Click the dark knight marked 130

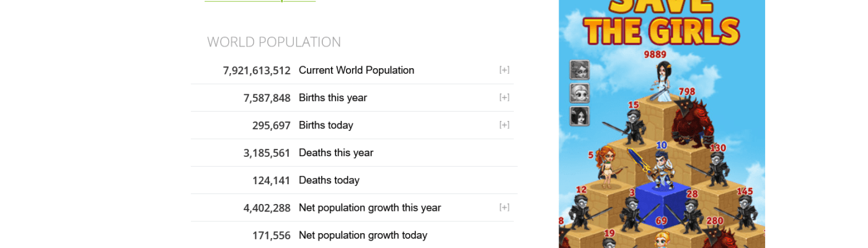[x=717, y=169]
